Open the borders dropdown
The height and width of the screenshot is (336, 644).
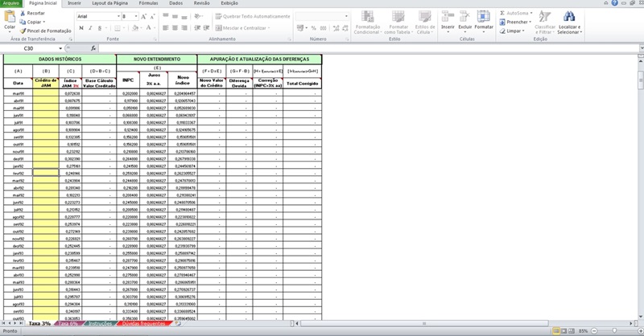[x=124, y=28]
